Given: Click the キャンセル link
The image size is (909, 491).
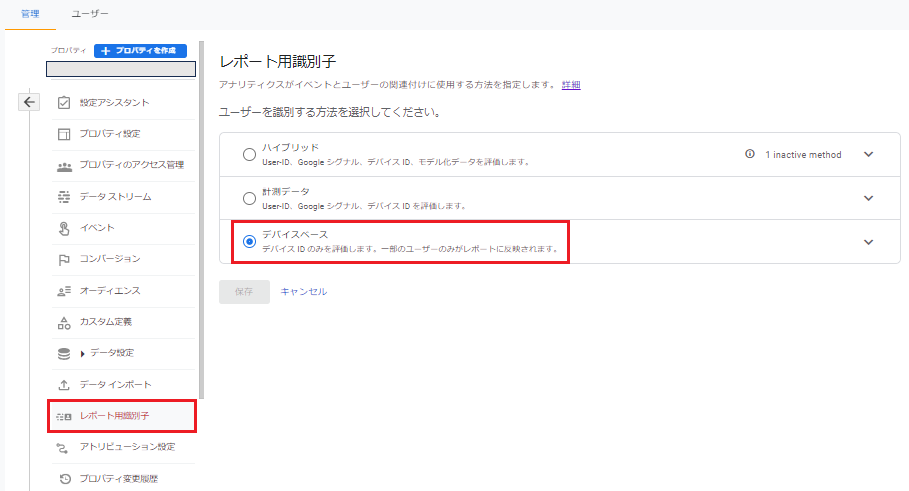Looking at the screenshot, I should 304,292.
